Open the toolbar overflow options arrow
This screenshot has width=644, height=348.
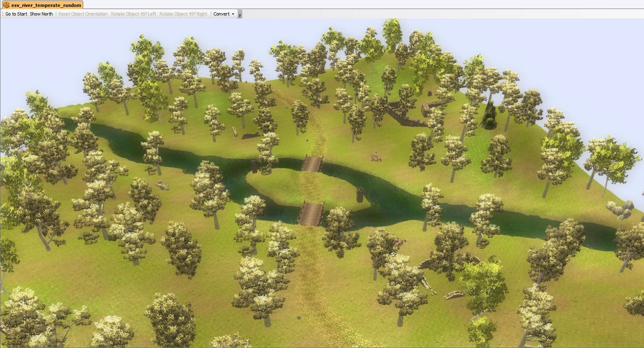click(x=240, y=14)
